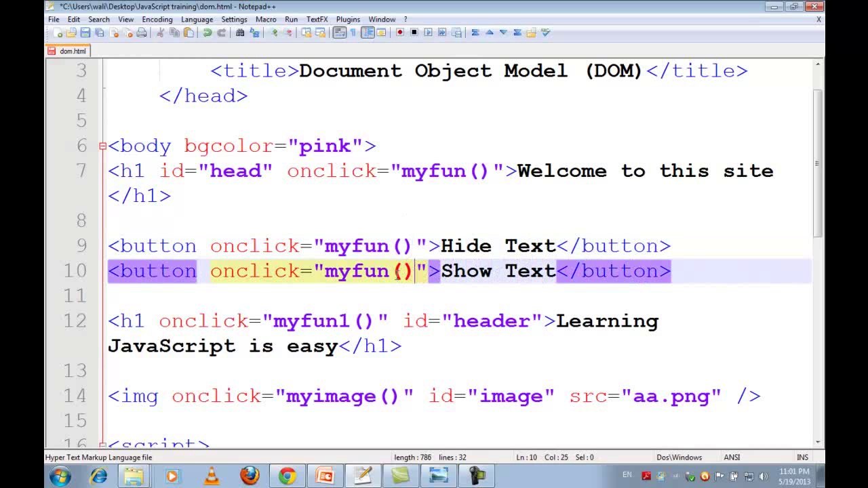This screenshot has height=488, width=868.
Task: Click the Find binoculars icon
Action: tap(240, 33)
